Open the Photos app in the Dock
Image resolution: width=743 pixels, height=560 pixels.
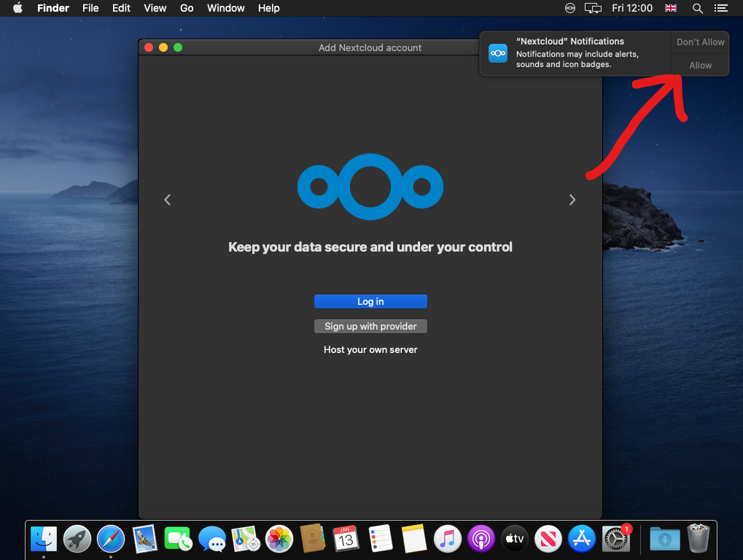tap(279, 539)
